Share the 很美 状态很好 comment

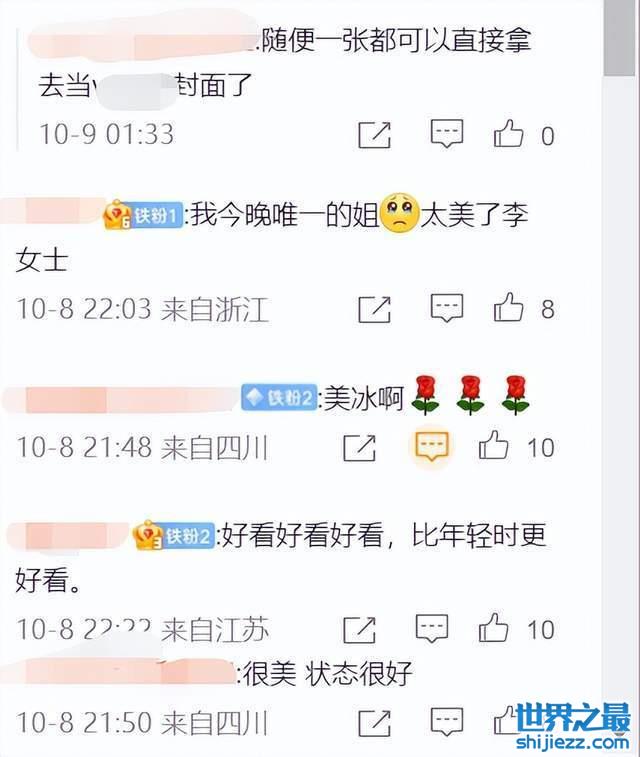[x=374, y=723]
